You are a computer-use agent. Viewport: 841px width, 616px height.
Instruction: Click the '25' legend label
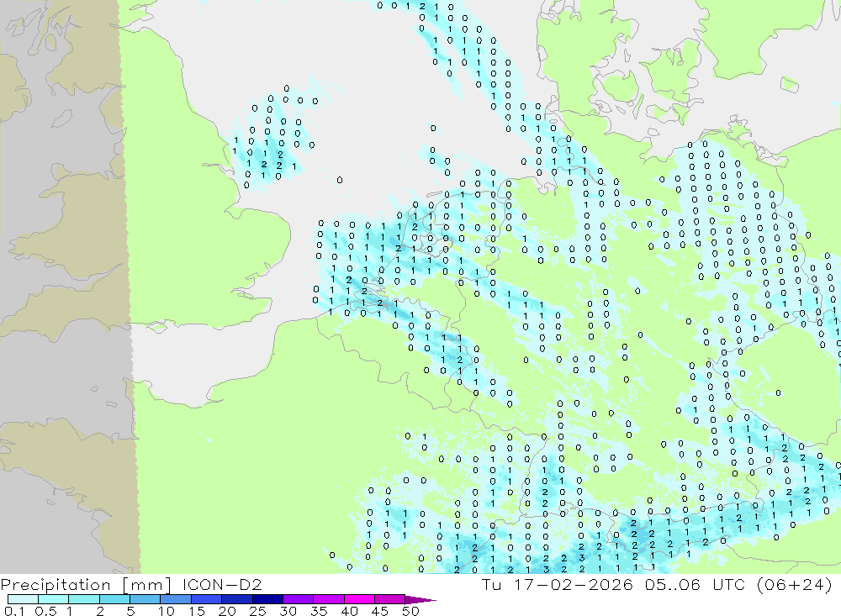[258, 611]
